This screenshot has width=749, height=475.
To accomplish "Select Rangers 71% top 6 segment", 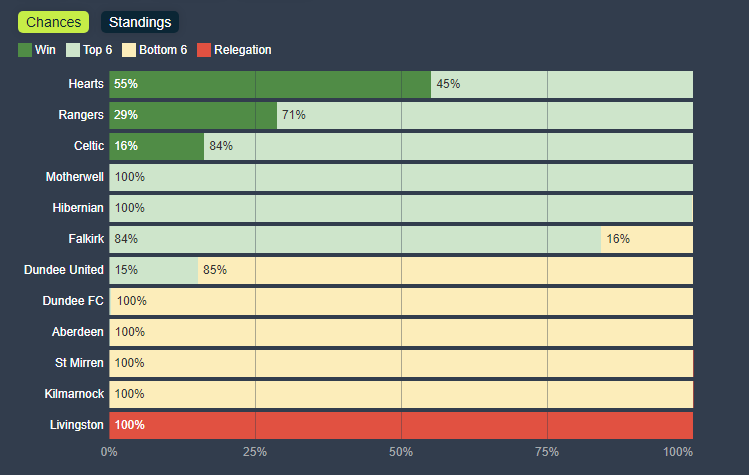I will click(x=485, y=115).
